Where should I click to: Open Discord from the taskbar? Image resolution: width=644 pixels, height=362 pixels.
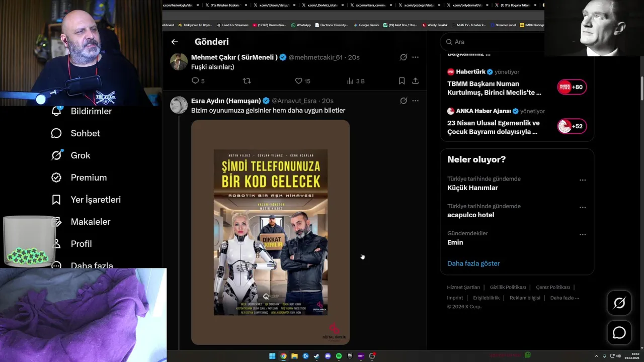tap(328, 356)
